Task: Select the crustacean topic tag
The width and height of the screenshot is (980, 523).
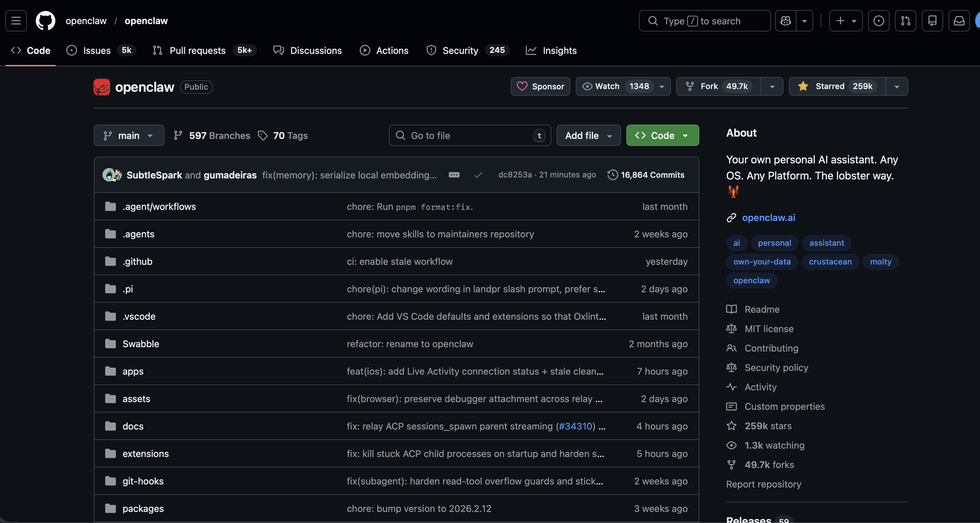Action: coord(830,262)
